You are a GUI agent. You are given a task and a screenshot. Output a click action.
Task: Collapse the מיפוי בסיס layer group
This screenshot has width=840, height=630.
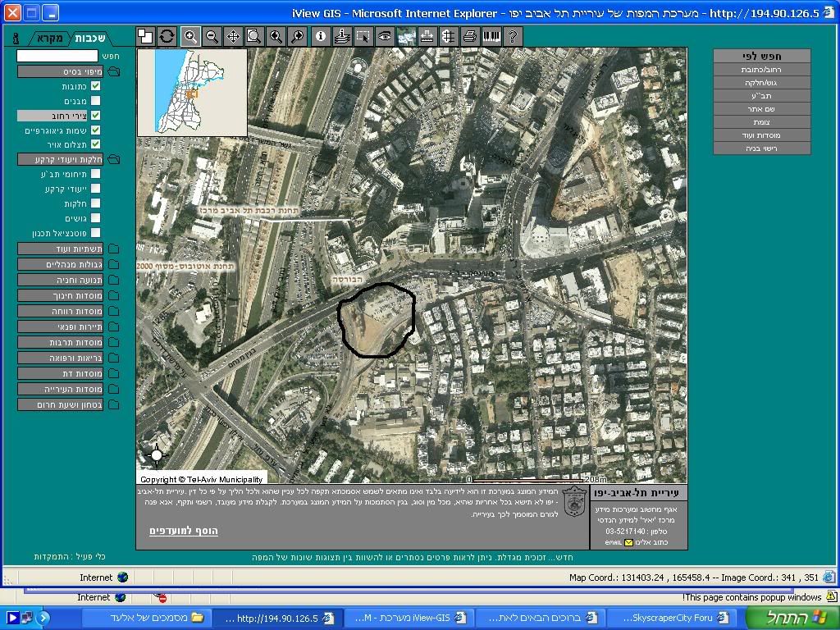click(113, 71)
